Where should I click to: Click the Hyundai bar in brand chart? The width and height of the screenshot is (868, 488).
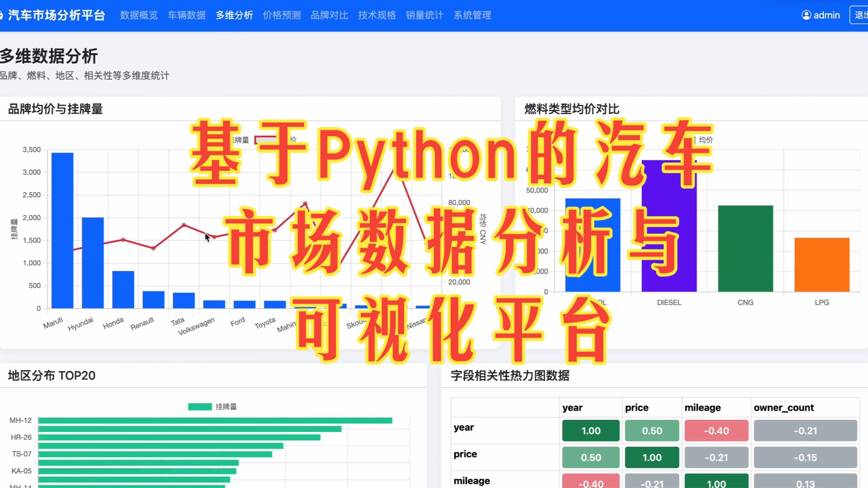coord(93,263)
